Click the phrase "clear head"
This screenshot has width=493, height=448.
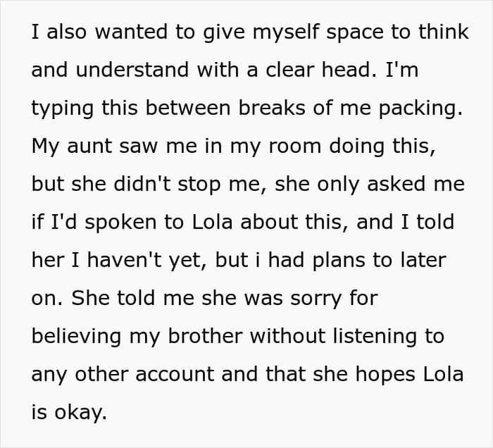(318, 70)
